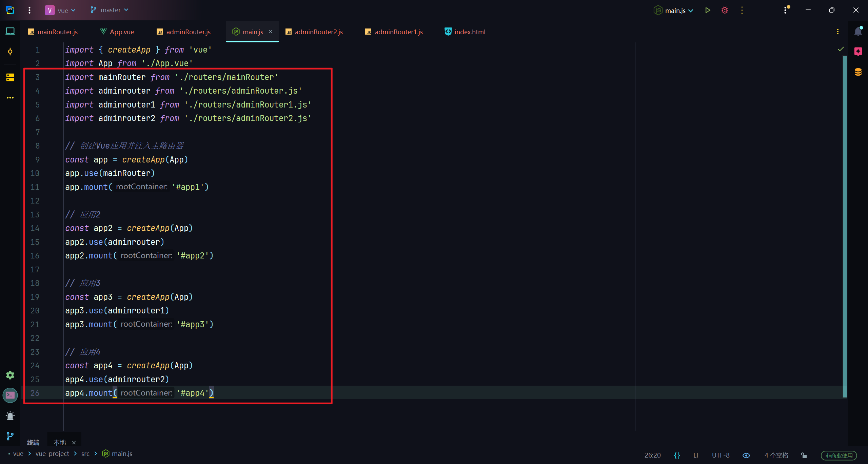Open the Git tool window icon
The width and height of the screenshot is (868, 464).
pyautogui.click(x=10, y=436)
